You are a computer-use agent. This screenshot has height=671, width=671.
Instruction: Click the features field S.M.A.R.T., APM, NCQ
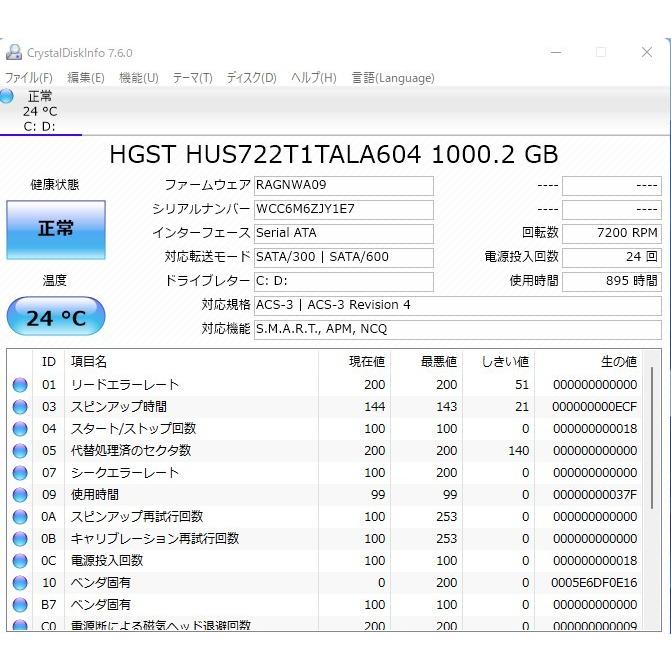point(457,330)
